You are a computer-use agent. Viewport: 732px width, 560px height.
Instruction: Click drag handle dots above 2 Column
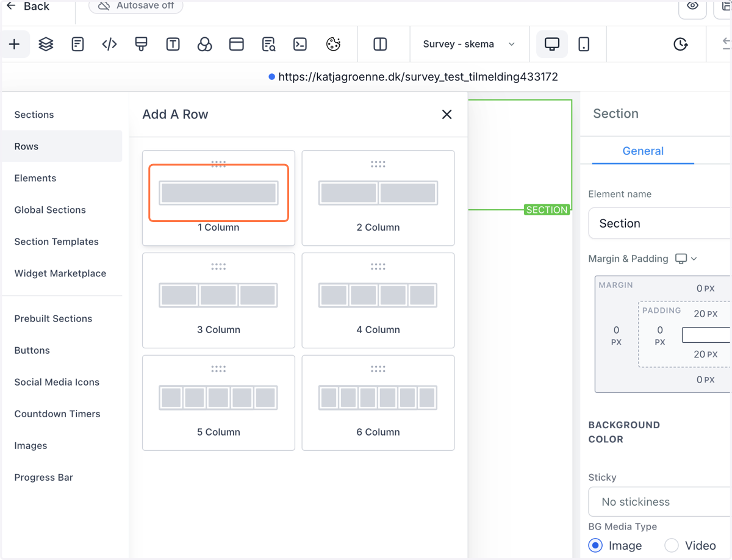point(378,164)
